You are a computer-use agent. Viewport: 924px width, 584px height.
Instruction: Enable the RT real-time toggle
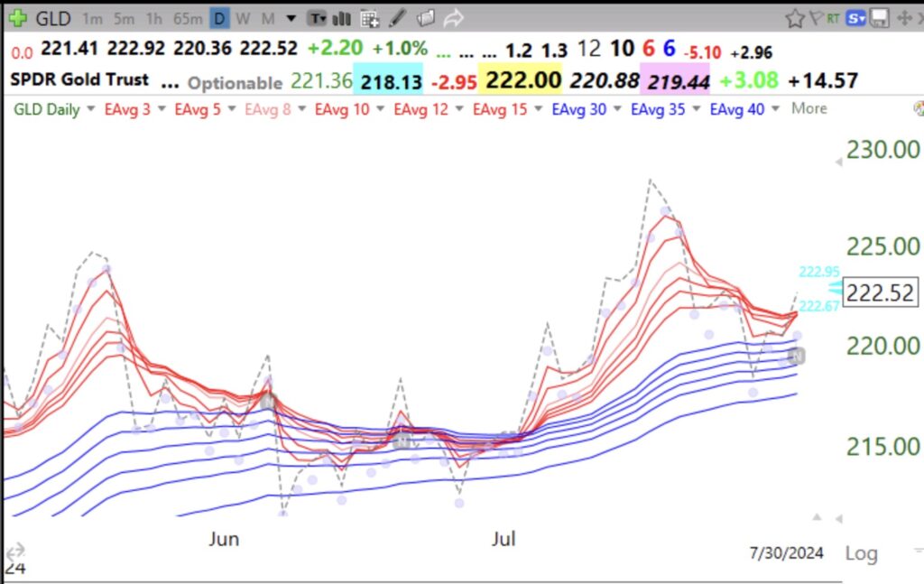[x=833, y=17]
